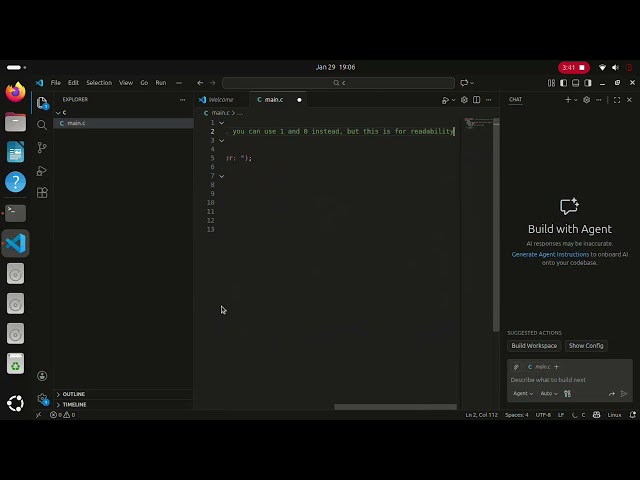Image resolution: width=640 pixels, height=480 pixels.
Task: Click the remote window indicator in the status bar
Action: (x=38, y=415)
